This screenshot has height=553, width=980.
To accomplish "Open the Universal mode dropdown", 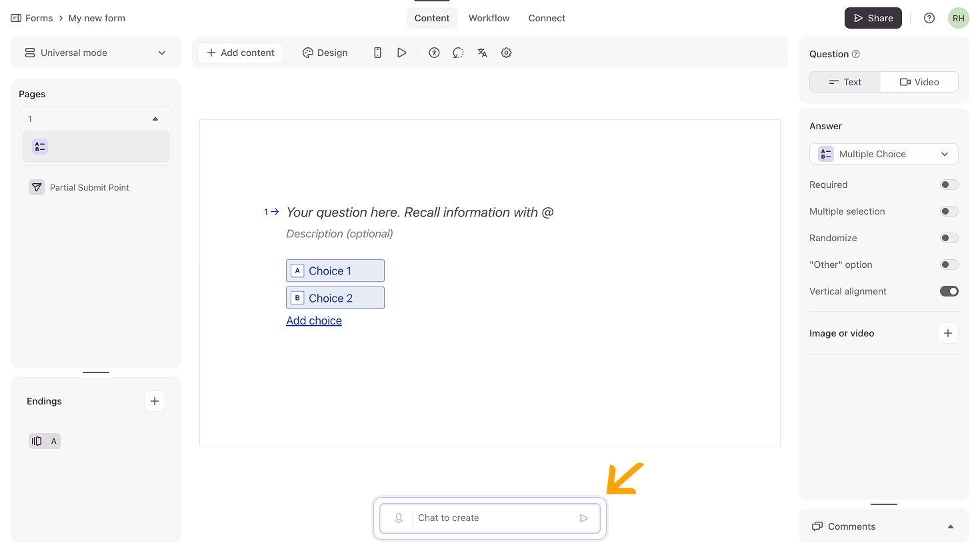I will pos(95,53).
